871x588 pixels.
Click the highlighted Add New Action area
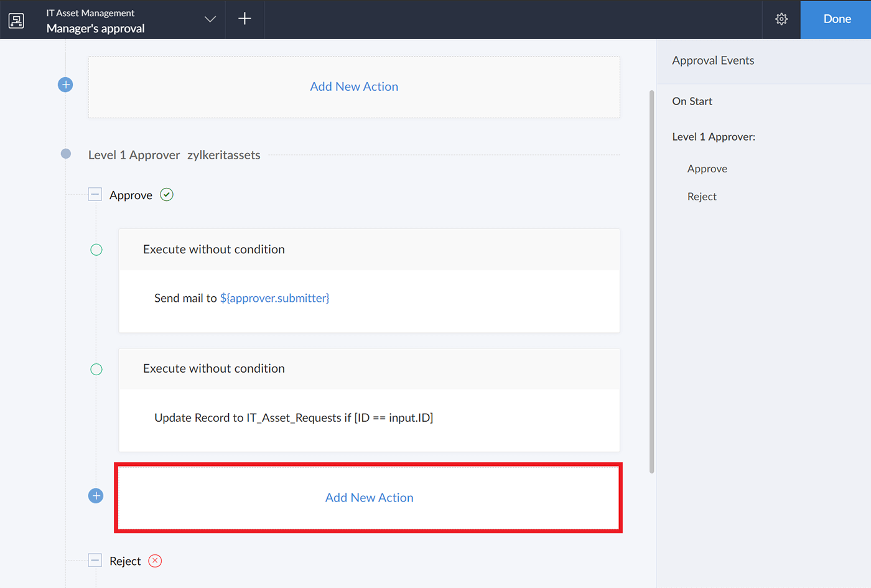pos(368,497)
